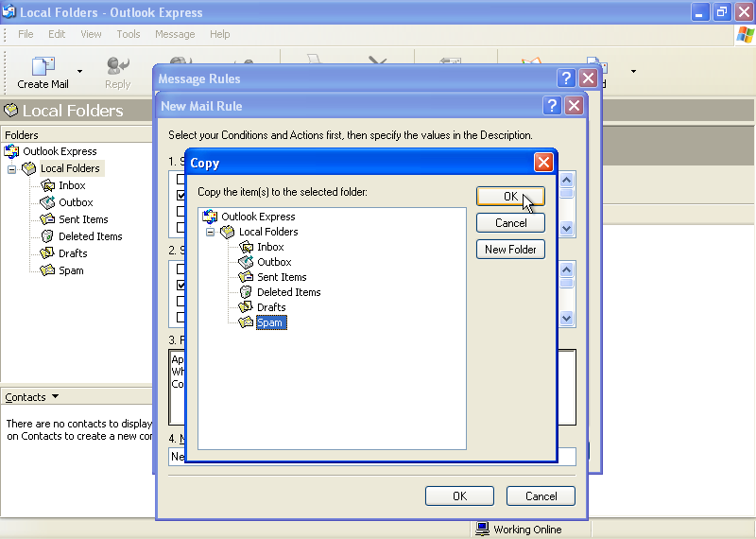This screenshot has width=756, height=539.
Task: Click OK in New Mail Rule dialog
Action: point(459,496)
